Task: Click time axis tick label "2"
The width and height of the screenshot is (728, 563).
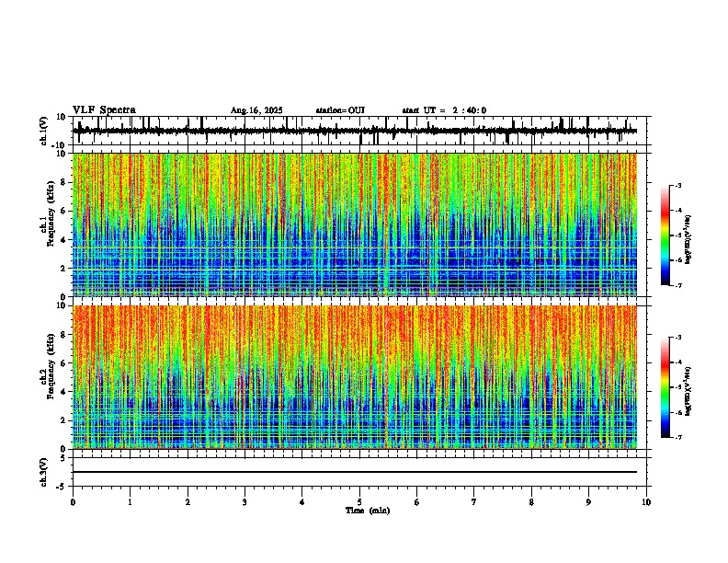Action: tap(188, 502)
